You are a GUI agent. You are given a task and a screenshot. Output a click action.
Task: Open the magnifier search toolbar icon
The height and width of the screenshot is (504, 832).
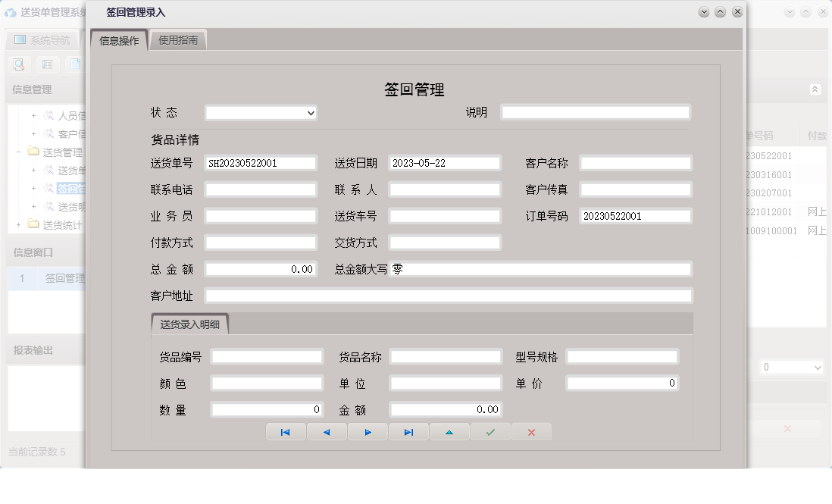tap(19, 64)
